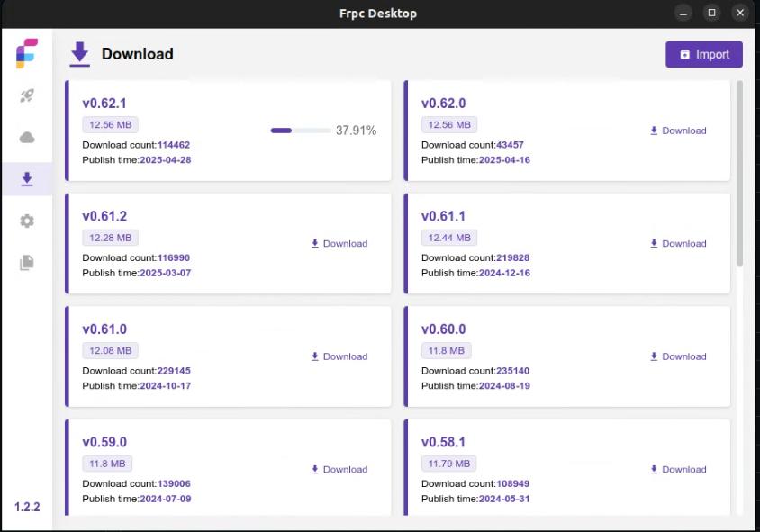The image size is (760, 532).
Task: Click download count 235140
Action: (x=512, y=371)
